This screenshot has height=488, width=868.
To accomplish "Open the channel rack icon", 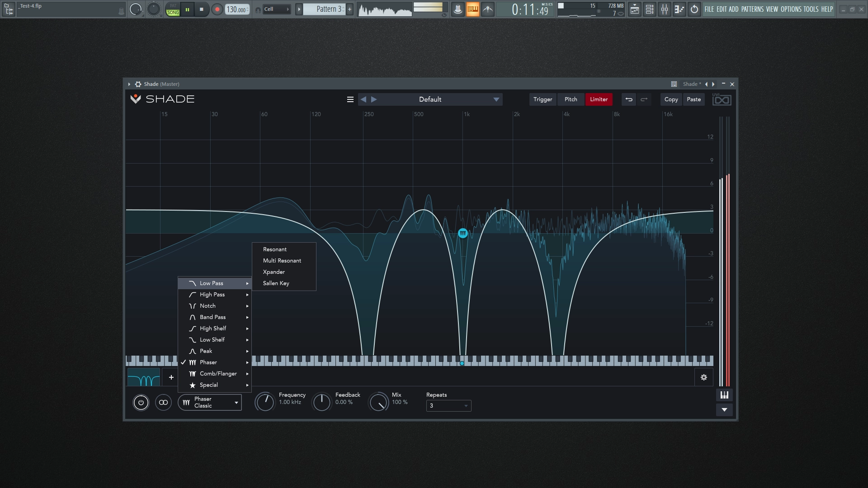I will click(650, 9).
